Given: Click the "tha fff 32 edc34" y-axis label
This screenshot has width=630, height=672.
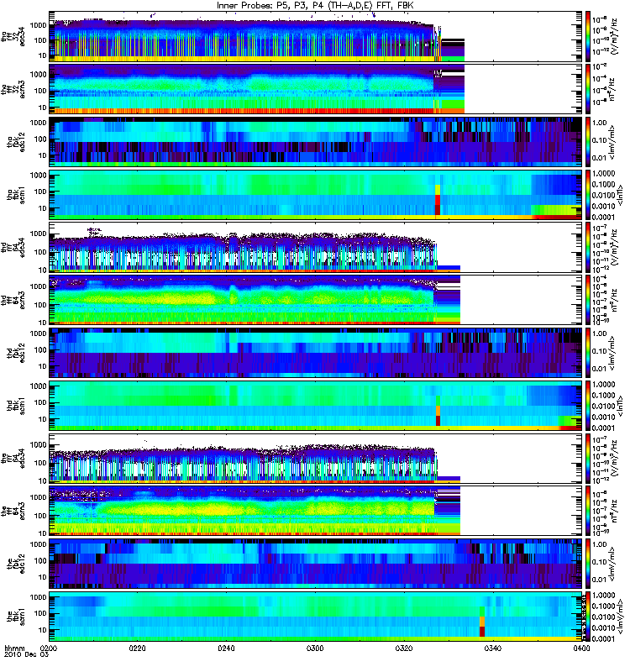Looking at the screenshot, I should (13, 37).
